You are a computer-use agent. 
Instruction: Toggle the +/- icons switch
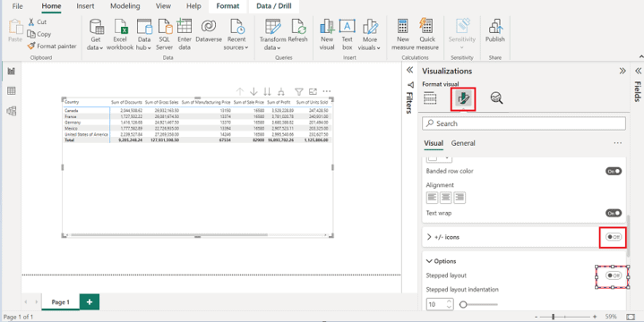[614, 237]
